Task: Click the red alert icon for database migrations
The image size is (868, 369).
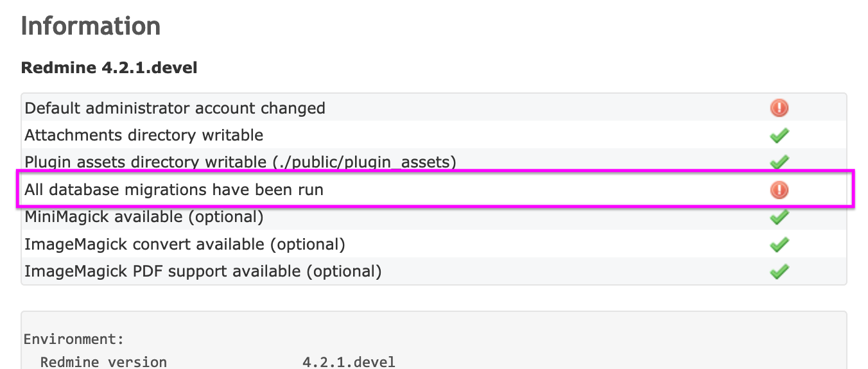Action: pos(779,189)
